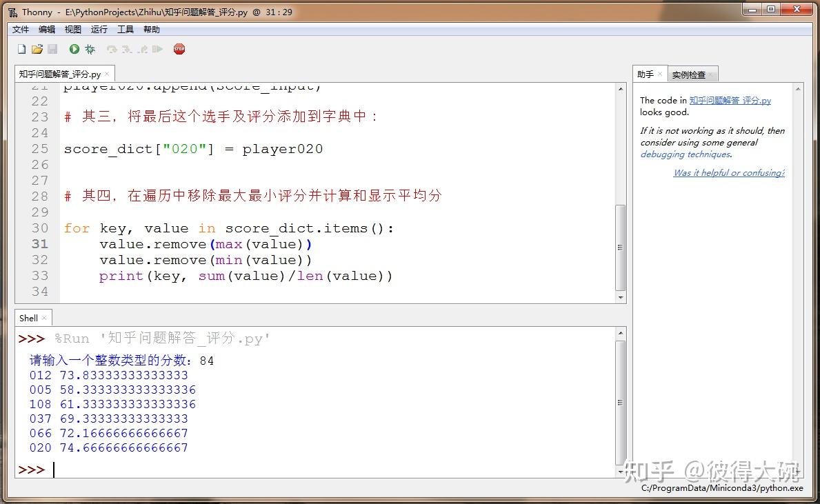
Task: Click the value.remove(max(value)) code line
Action: click(206, 244)
